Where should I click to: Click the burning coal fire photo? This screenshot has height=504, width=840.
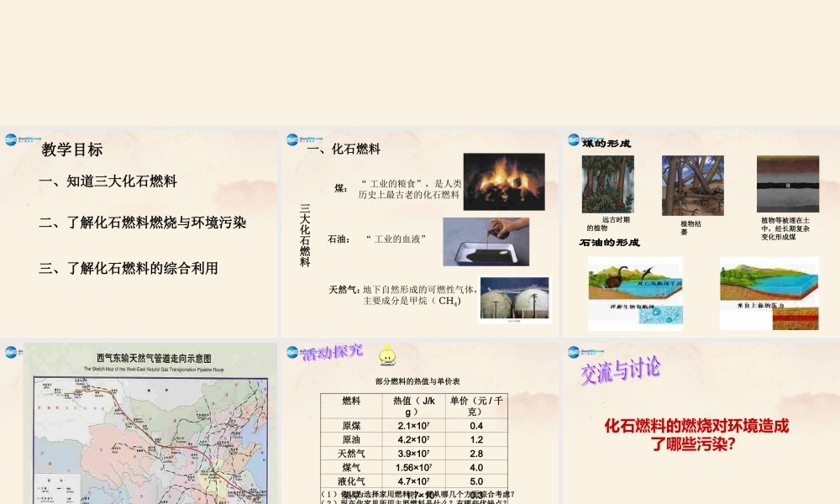(504, 181)
